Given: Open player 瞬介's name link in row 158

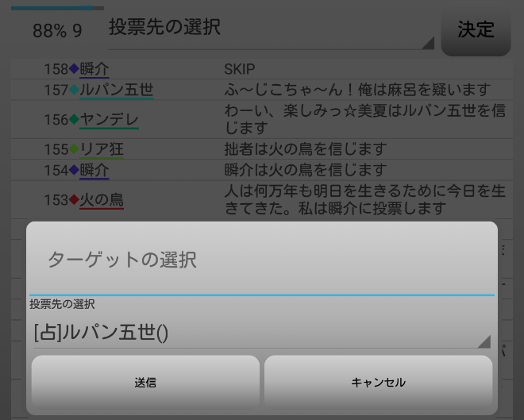Looking at the screenshot, I should (x=94, y=69).
